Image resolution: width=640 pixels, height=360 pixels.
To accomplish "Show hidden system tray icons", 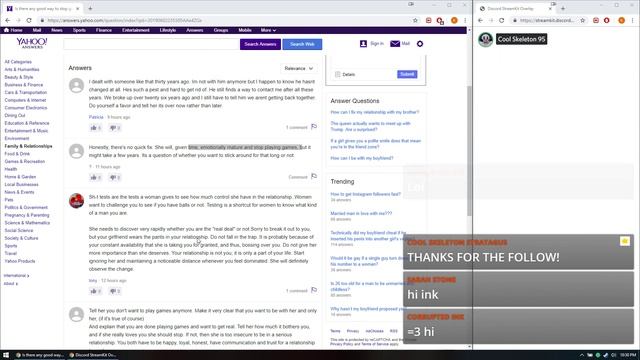I will 582,355.
